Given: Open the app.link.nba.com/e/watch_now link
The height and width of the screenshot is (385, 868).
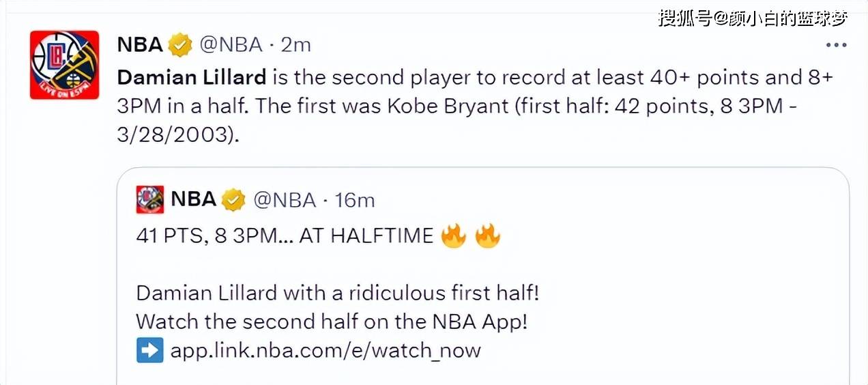Looking at the screenshot, I should point(325,351).
